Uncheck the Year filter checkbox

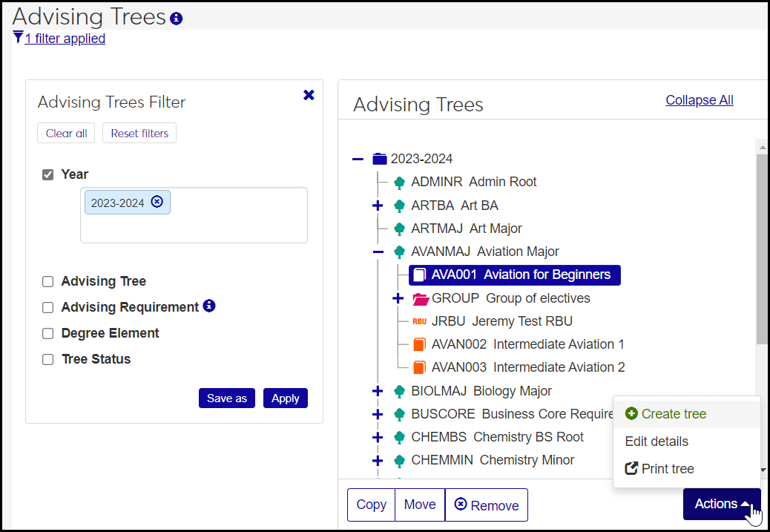pyautogui.click(x=48, y=175)
